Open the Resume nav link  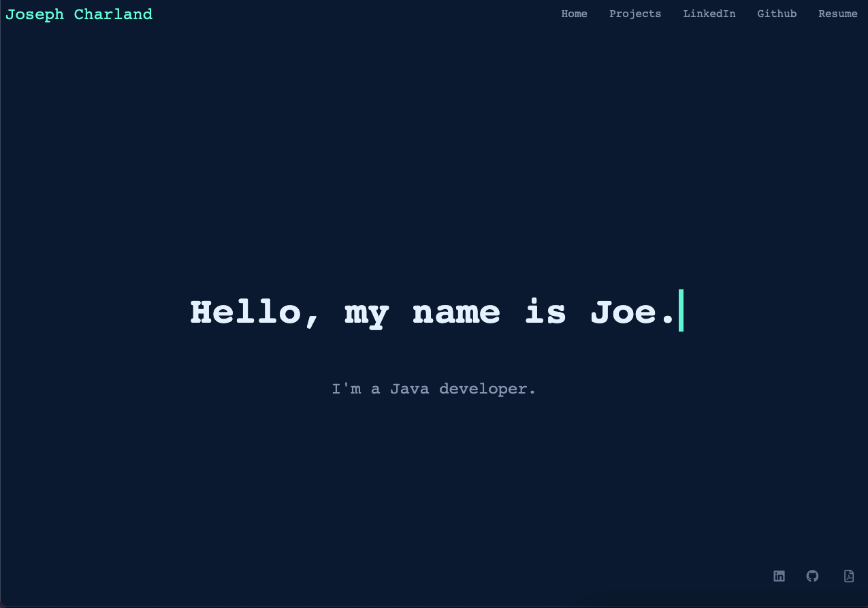click(x=838, y=14)
